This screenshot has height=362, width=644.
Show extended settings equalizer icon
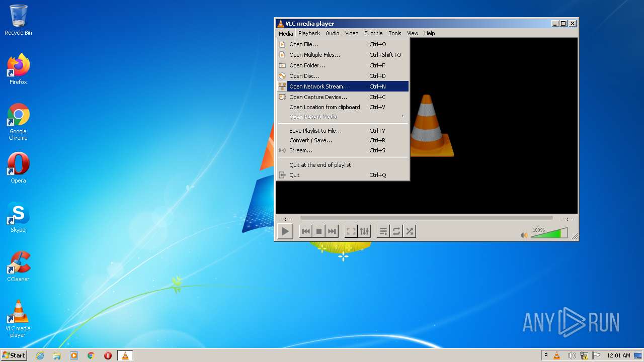coord(364,231)
